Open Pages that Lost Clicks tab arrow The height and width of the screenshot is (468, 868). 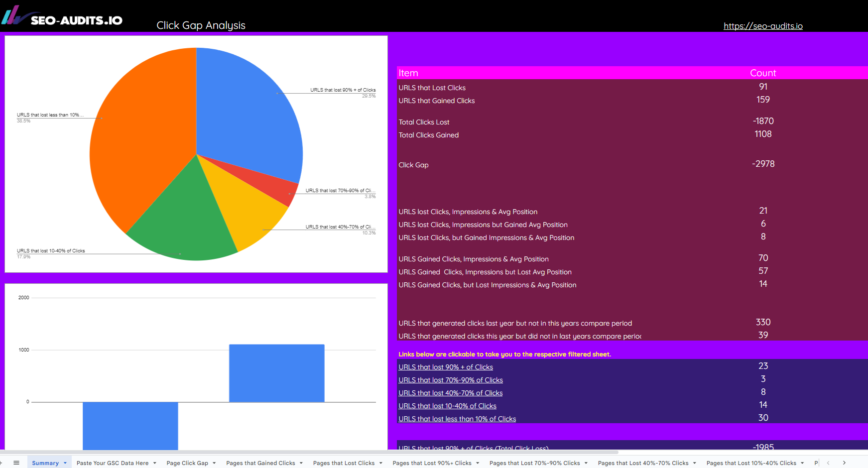381,463
